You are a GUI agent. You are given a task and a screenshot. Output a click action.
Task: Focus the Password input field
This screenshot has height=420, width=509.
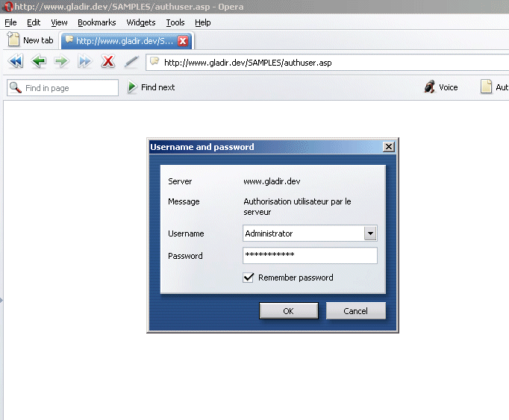click(310, 255)
